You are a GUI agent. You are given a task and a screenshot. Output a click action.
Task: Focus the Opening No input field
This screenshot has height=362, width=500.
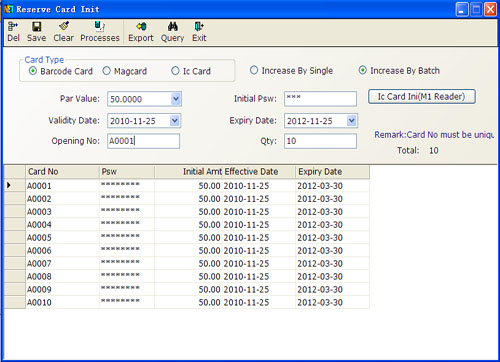(x=143, y=141)
